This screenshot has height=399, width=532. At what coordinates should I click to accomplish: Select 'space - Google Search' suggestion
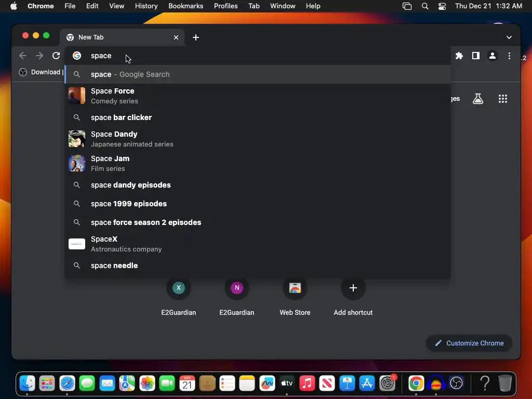pos(258,74)
